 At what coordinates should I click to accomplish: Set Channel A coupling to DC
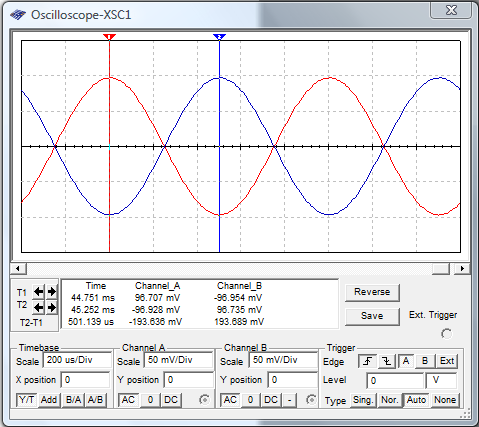click(x=171, y=400)
